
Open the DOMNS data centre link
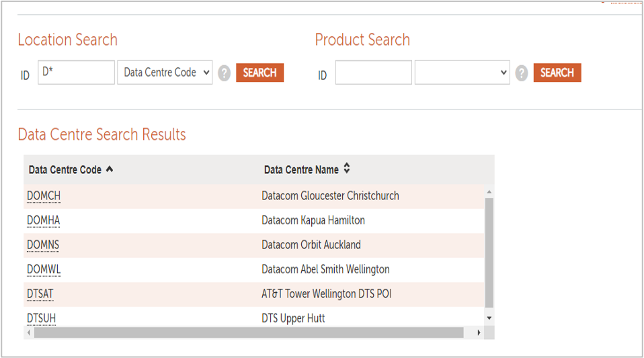(43, 245)
